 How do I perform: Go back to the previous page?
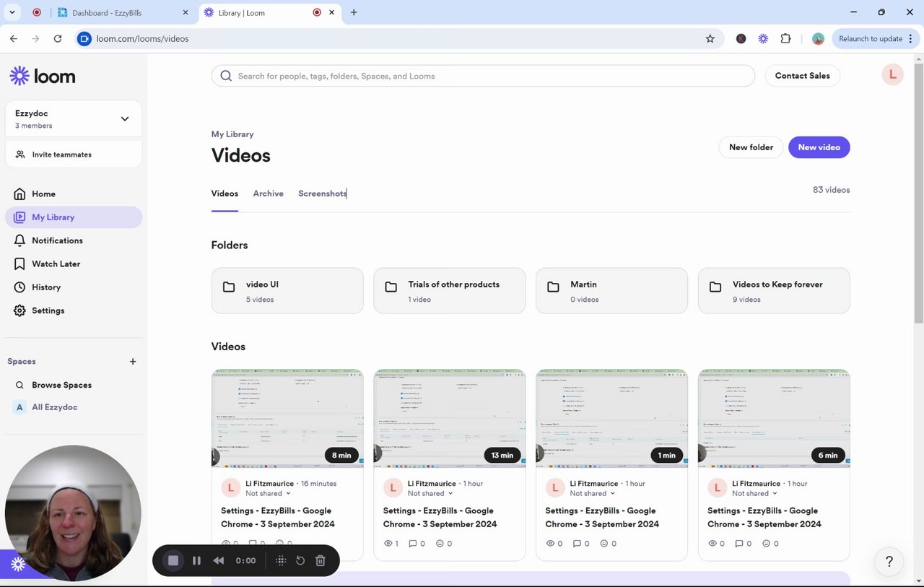[14, 38]
